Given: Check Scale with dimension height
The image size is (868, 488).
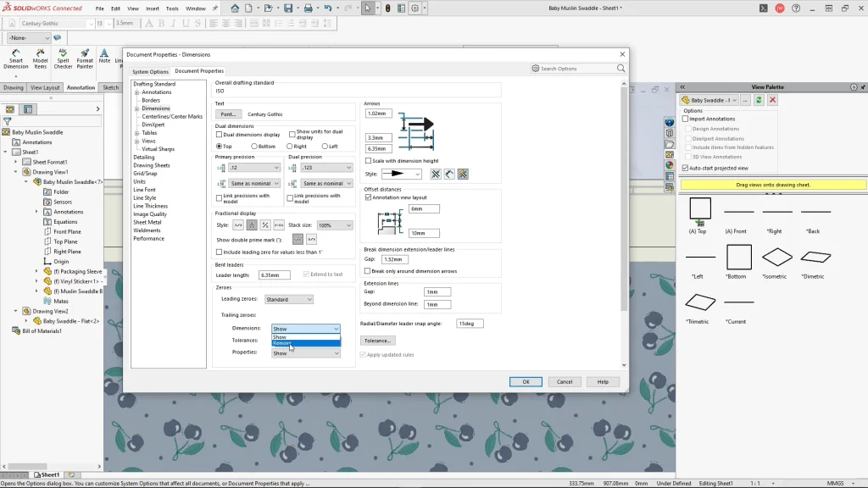Looking at the screenshot, I should (x=368, y=161).
